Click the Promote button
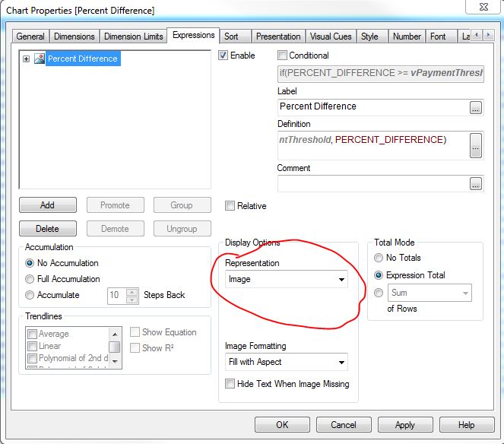504x444 pixels. click(115, 205)
